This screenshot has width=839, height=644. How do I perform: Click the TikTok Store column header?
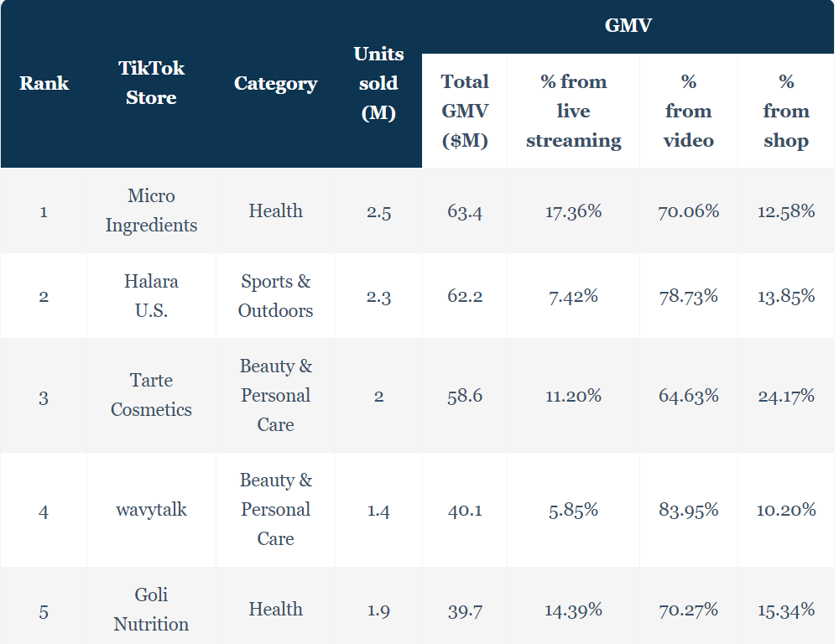click(151, 83)
